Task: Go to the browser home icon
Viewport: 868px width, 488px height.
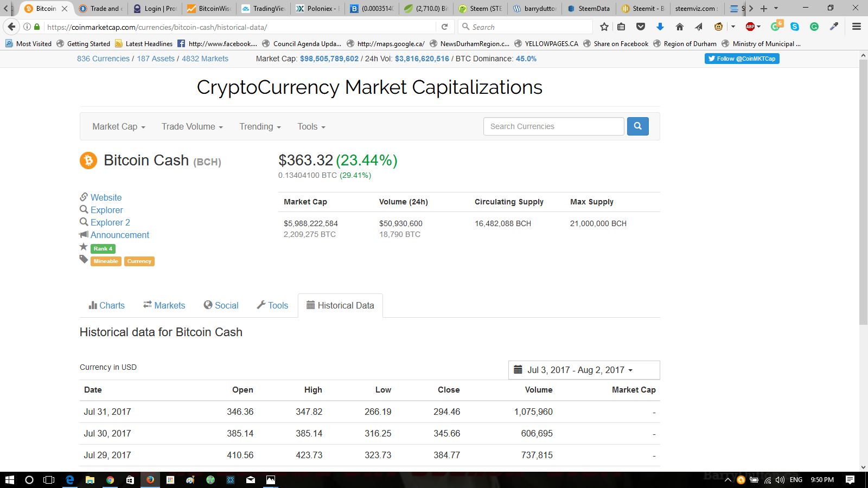Action: click(680, 27)
